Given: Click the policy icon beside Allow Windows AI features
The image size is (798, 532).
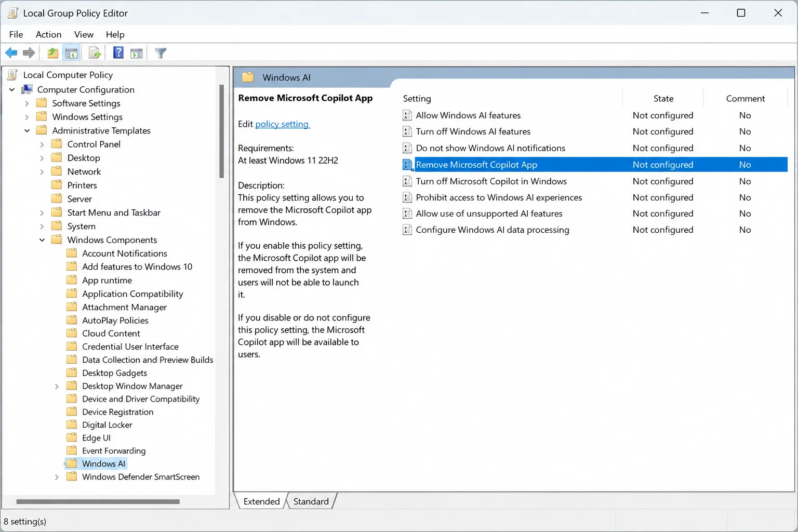Looking at the screenshot, I should point(407,115).
